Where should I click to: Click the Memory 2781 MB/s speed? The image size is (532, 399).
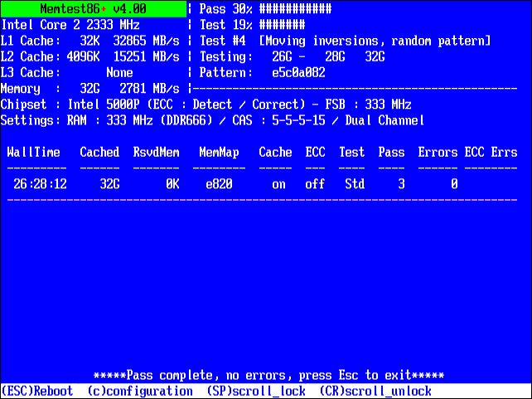[149, 89]
